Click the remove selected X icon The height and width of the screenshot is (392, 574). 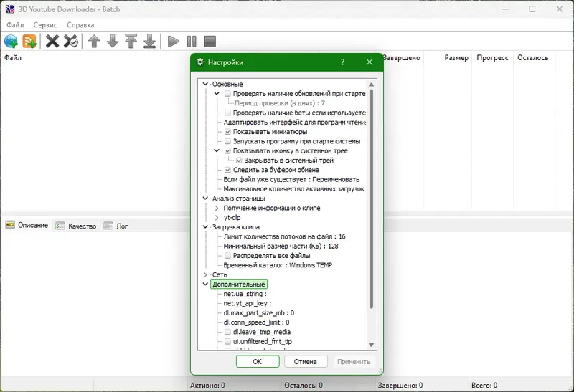click(52, 42)
